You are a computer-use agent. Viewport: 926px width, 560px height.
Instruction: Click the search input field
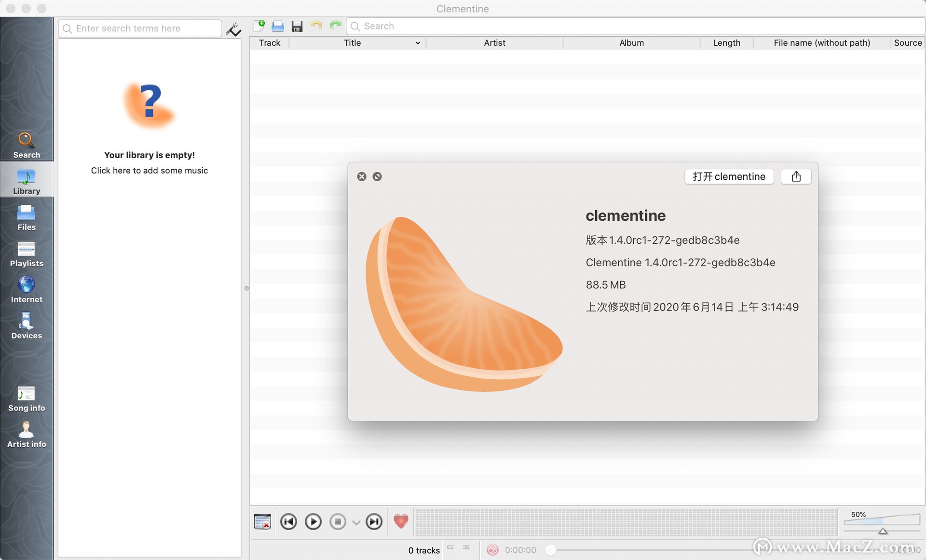point(140,28)
